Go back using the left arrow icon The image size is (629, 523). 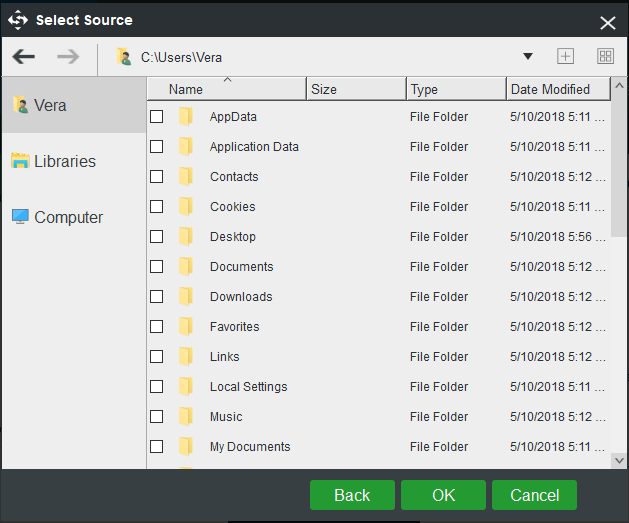[24, 57]
